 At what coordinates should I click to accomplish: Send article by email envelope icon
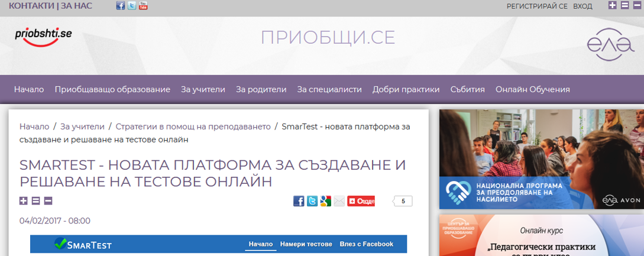click(x=339, y=201)
